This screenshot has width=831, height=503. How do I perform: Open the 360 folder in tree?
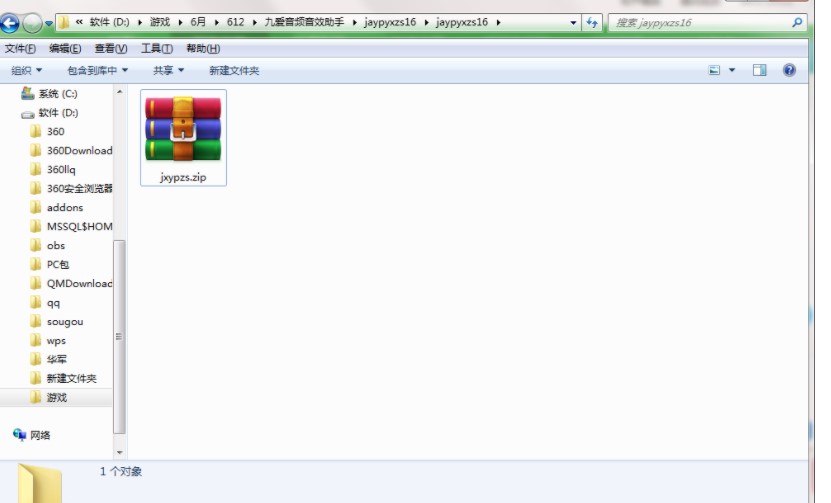pos(47,131)
